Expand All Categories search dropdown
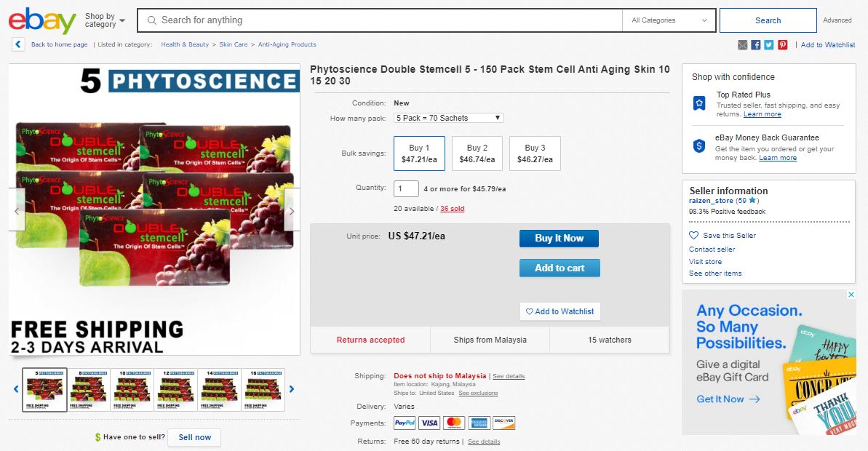Screen dimensions: 868x451 point(669,20)
